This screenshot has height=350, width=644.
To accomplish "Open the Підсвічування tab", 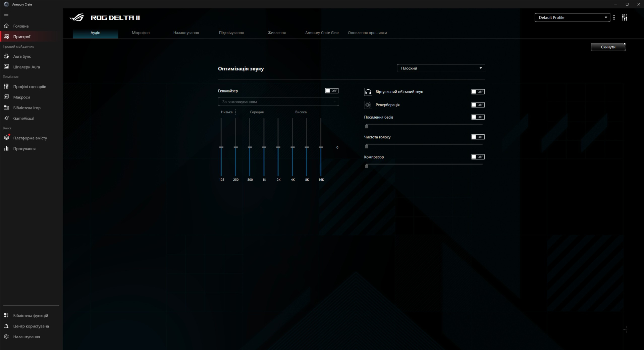I will (231, 33).
